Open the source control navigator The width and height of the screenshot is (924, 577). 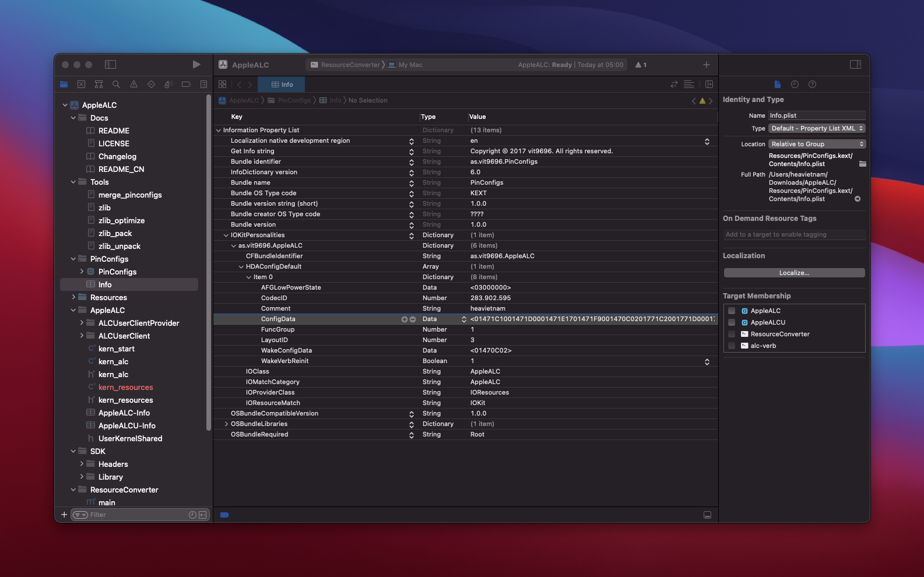82,85
